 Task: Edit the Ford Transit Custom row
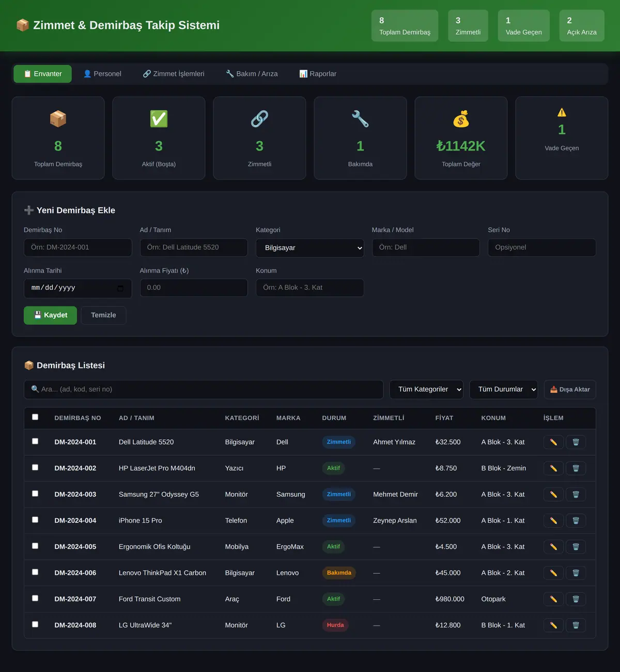tap(553, 599)
